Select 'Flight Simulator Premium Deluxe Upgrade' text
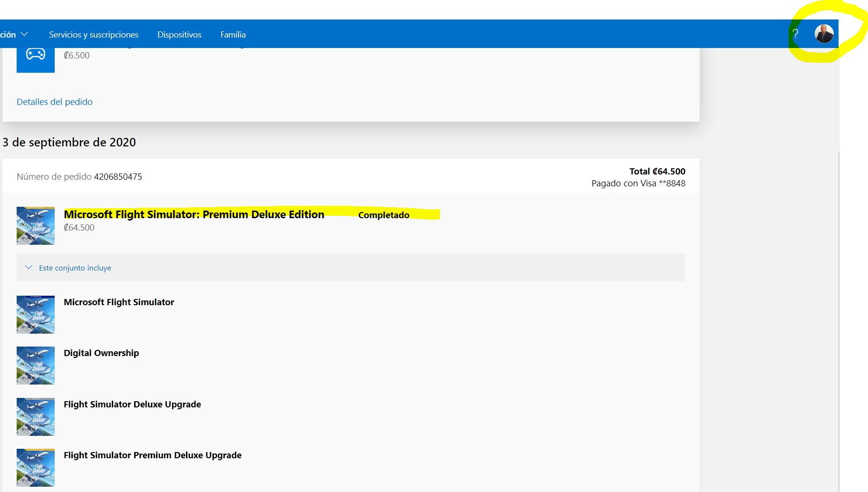 click(153, 455)
